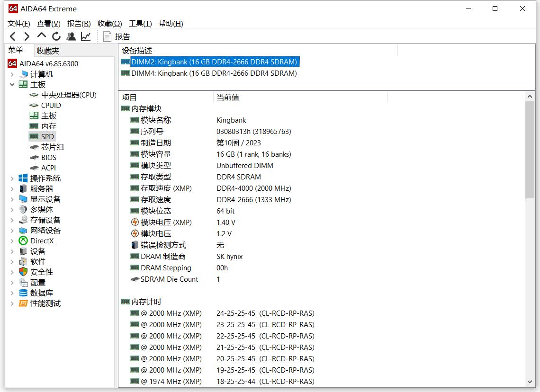Image resolution: width=540 pixels, height=392 pixels.
Task: Open the BIOS page from the sidebar
Action: (49, 157)
